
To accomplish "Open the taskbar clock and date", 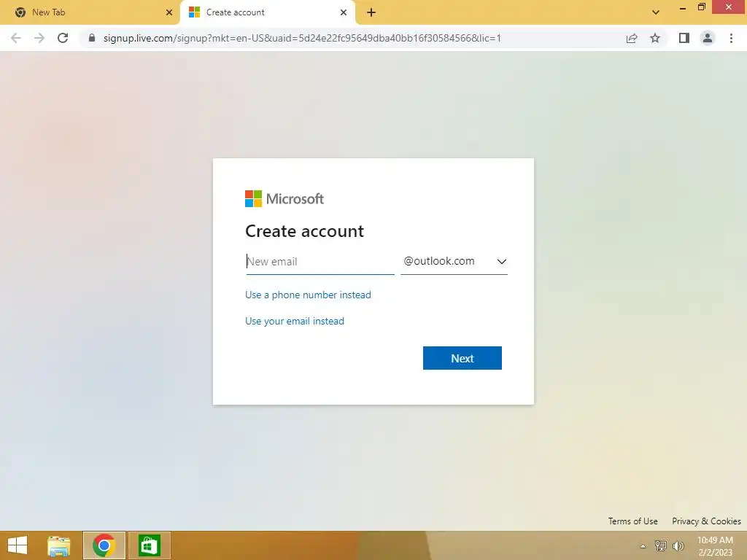I will (715, 546).
